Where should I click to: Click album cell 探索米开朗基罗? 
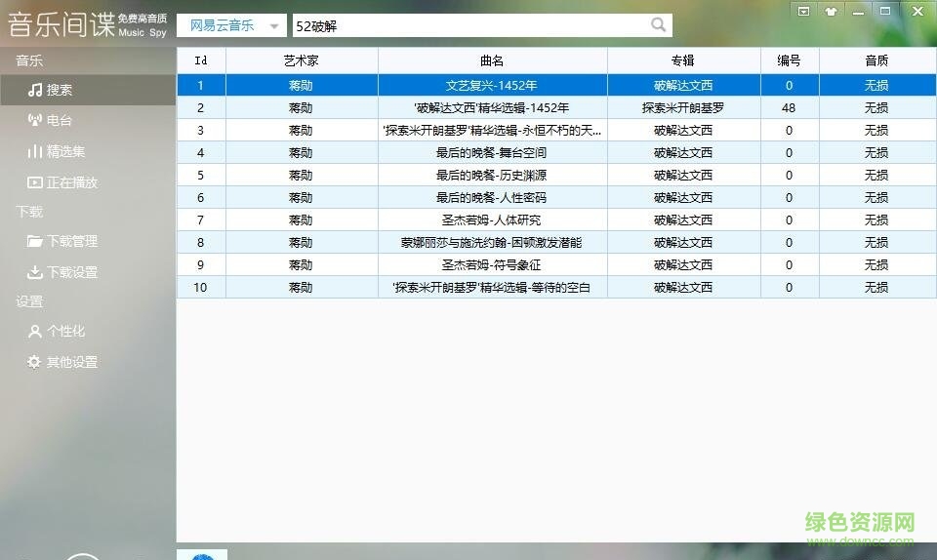[x=683, y=108]
